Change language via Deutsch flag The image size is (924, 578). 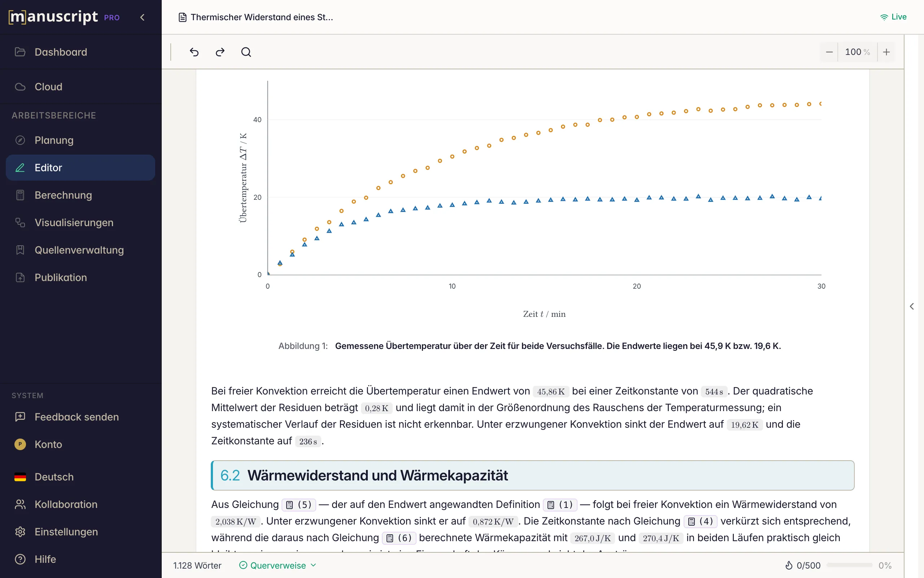pos(80,477)
